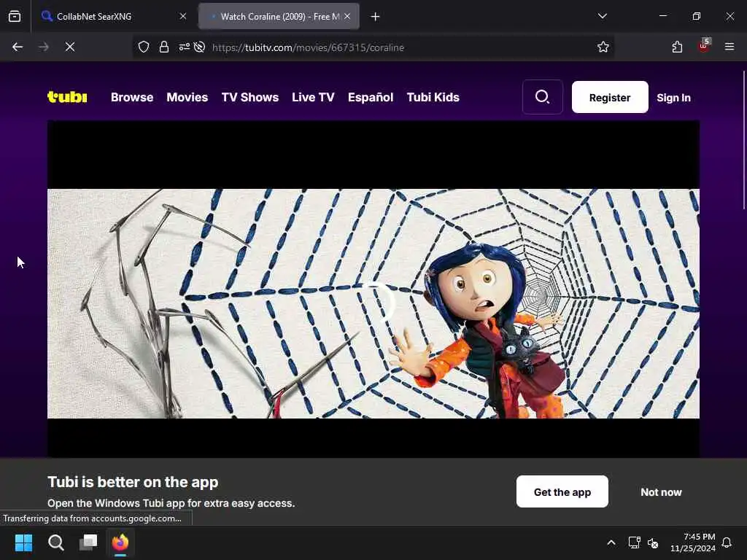Open the site permissions icon
The height and width of the screenshot is (560, 747).
pyautogui.click(x=184, y=47)
